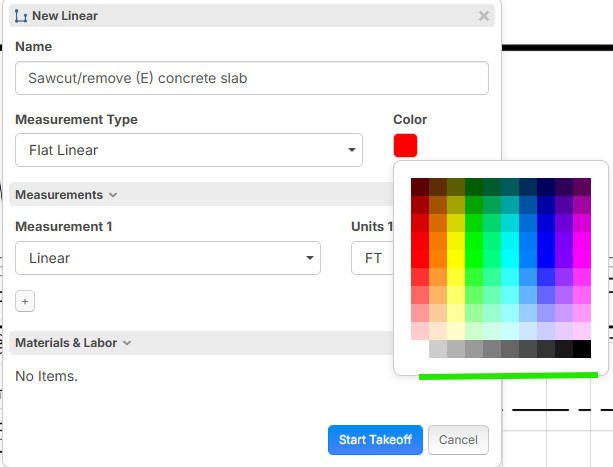This screenshot has height=467, width=613.
Task: Click the Start Takeoff button
Action: click(x=375, y=440)
